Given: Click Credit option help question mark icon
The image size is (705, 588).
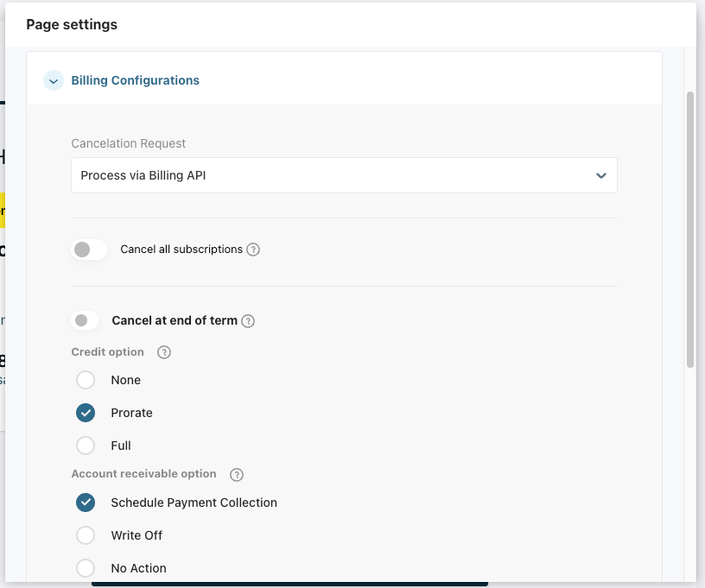Looking at the screenshot, I should [x=164, y=352].
